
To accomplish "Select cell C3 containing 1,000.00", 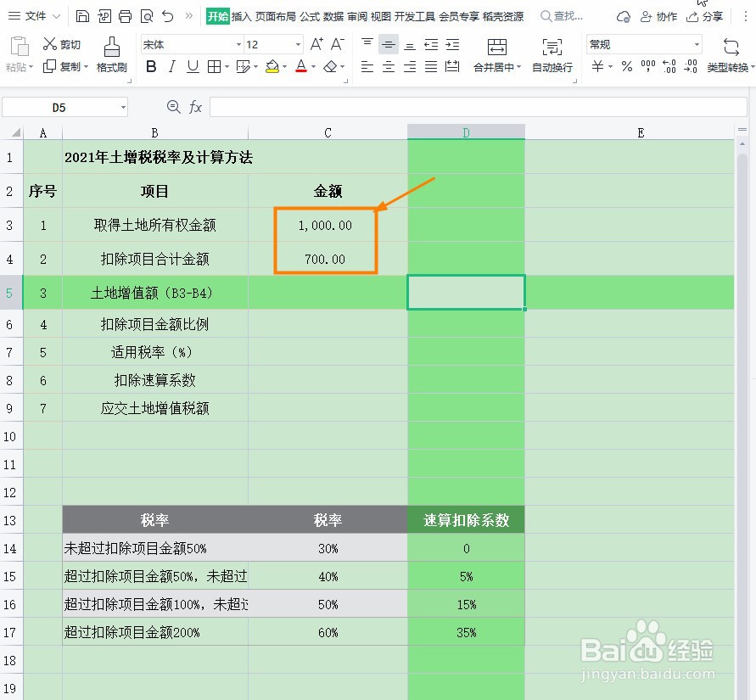I will (327, 226).
